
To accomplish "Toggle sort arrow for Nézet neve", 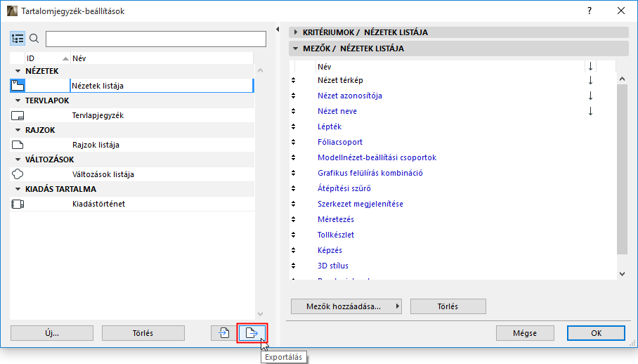I will tap(590, 112).
